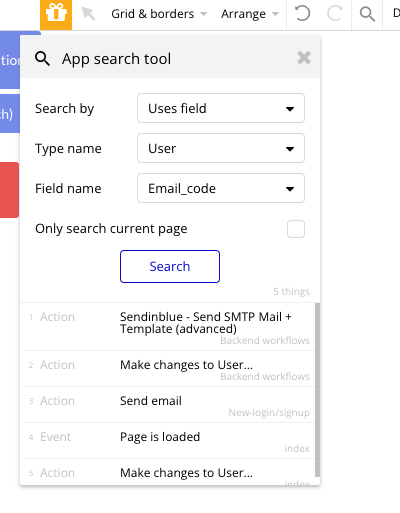Image resolution: width=400 pixels, height=513 pixels.
Task: Select the pointer arrow tool
Action: 88,14
